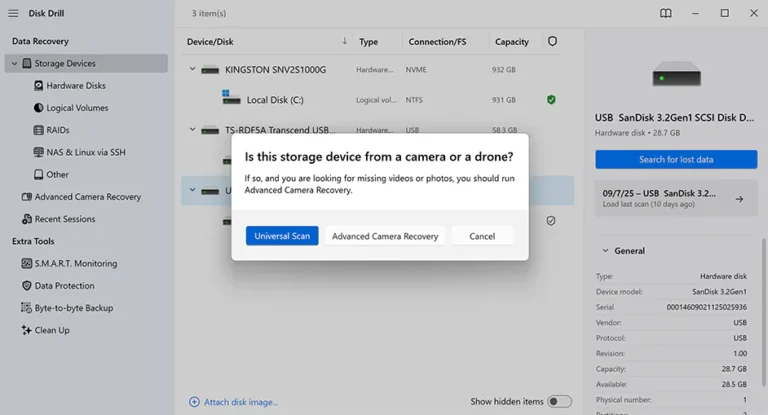Collapse the General section
The width and height of the screenshot is (768, 415).
[x=605, y=251]
